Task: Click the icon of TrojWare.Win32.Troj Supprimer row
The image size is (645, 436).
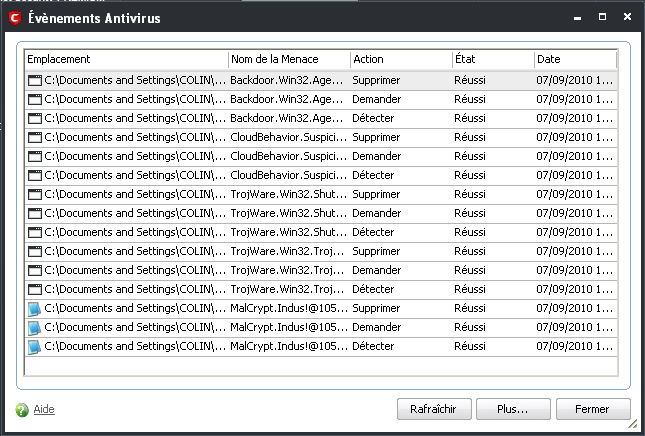Action: click(35, 251)
